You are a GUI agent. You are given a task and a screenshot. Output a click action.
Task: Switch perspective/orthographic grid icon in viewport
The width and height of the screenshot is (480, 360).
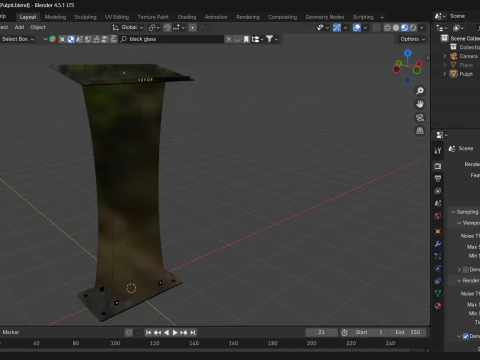pos(420,130)
